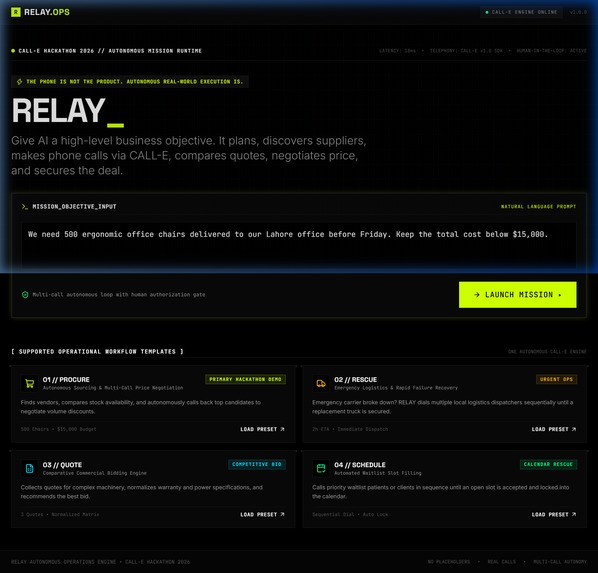Screen dimensions: 598x573
Task: Click the '3 Quotes · Normalized Matrix' text
Action: (x=60, y=514)
